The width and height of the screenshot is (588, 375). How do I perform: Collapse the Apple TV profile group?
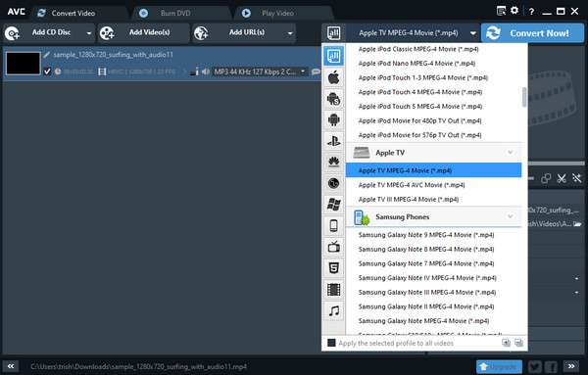510,153
